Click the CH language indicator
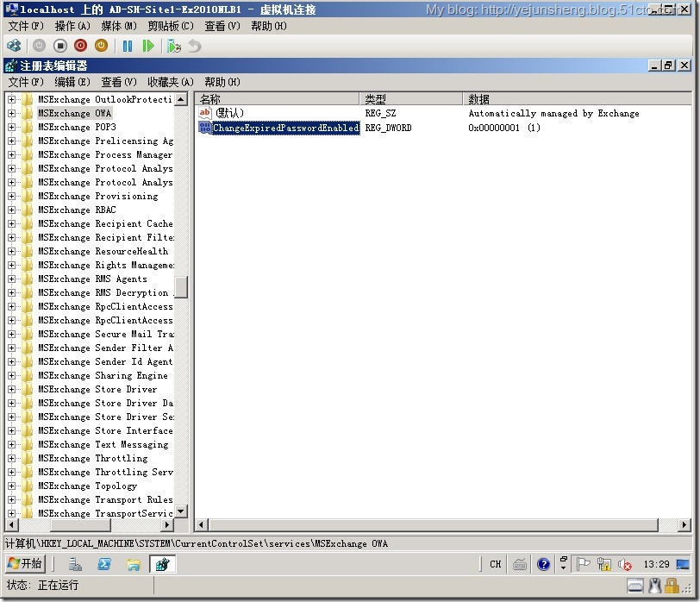 coord(495,565)
